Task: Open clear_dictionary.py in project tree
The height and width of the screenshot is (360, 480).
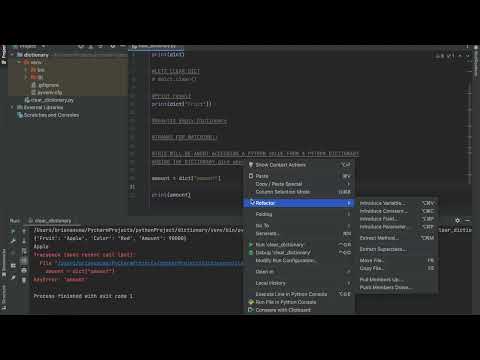Action: (49, 100)
